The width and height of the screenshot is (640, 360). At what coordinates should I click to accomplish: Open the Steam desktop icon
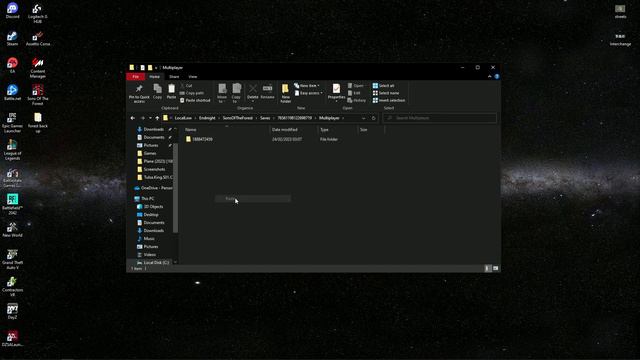pyautogui.click(x=12, y=38)
